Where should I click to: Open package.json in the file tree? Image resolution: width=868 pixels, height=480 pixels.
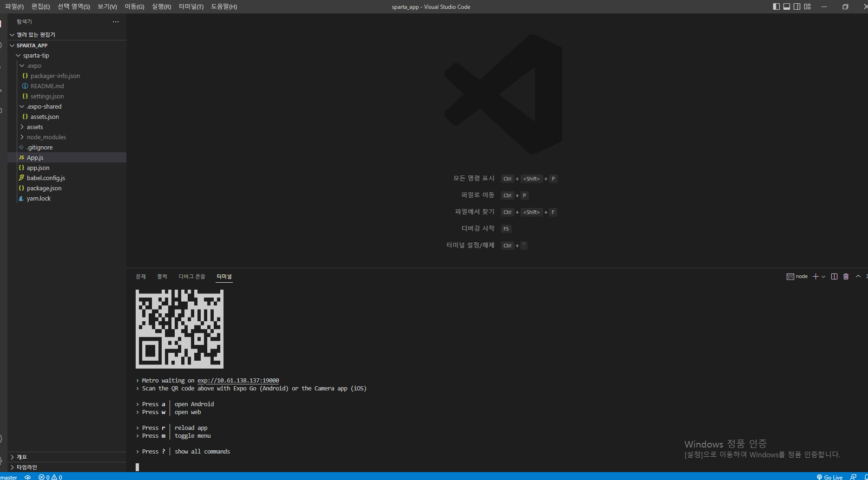pyautogui.click(x=67, y=188)
